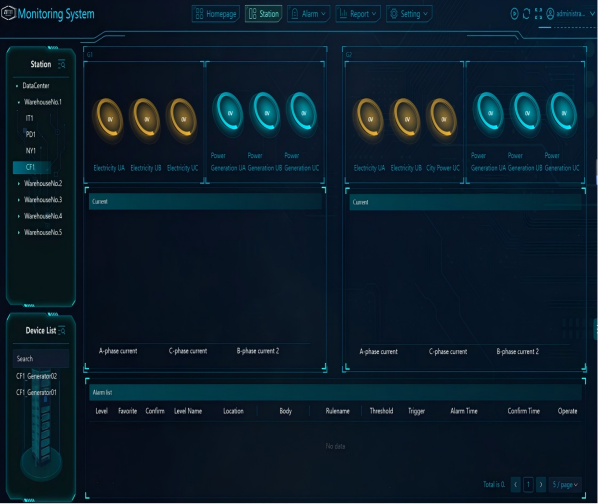
Task: Click the Device List search icon
Action: pyautogui.click(x=61, y=331)
